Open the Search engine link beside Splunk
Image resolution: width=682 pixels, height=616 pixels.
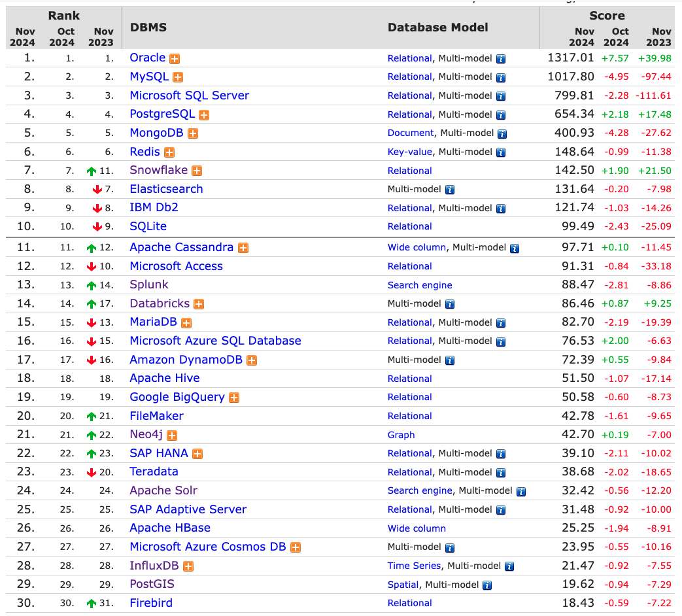point(420,286)
